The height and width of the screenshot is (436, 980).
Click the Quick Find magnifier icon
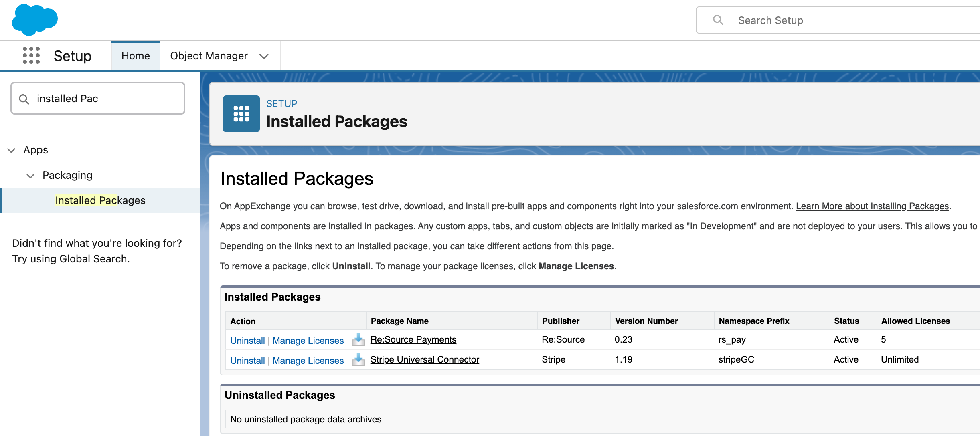click(x=24, y=99)
